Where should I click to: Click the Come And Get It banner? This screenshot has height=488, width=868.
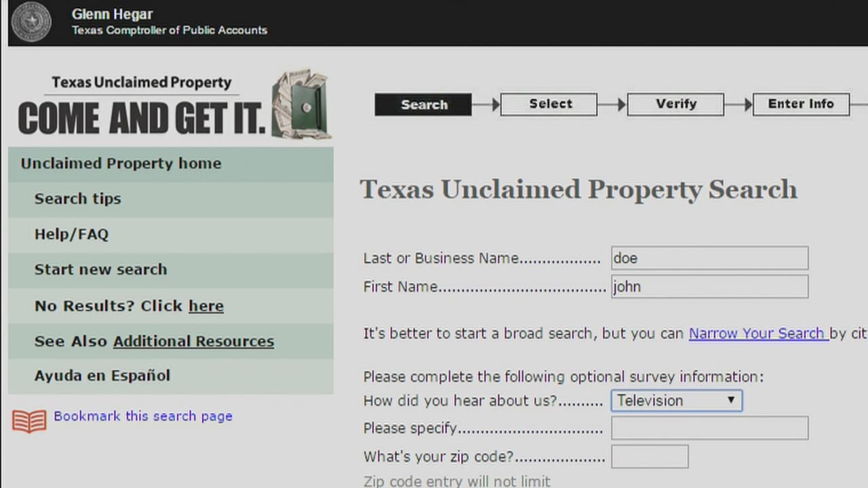[141, 117]
